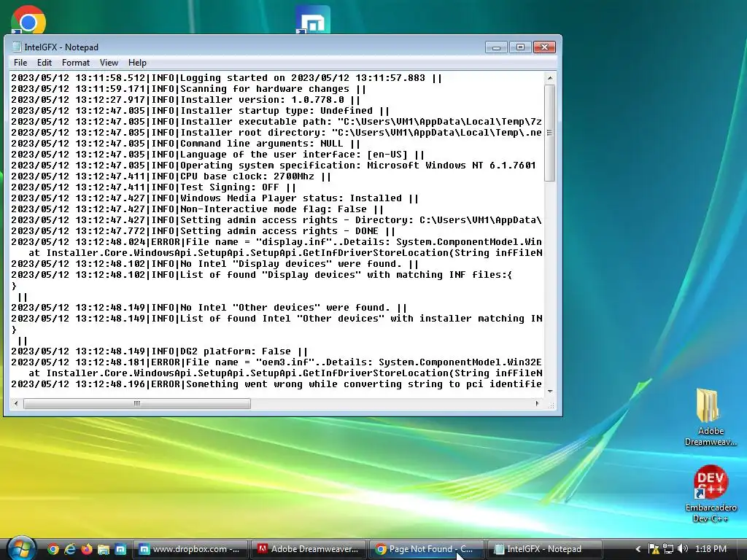The image size is (747, 560).
Task: Select the Google Chrome desktop shortcut icon
Action: coord(28,20)
